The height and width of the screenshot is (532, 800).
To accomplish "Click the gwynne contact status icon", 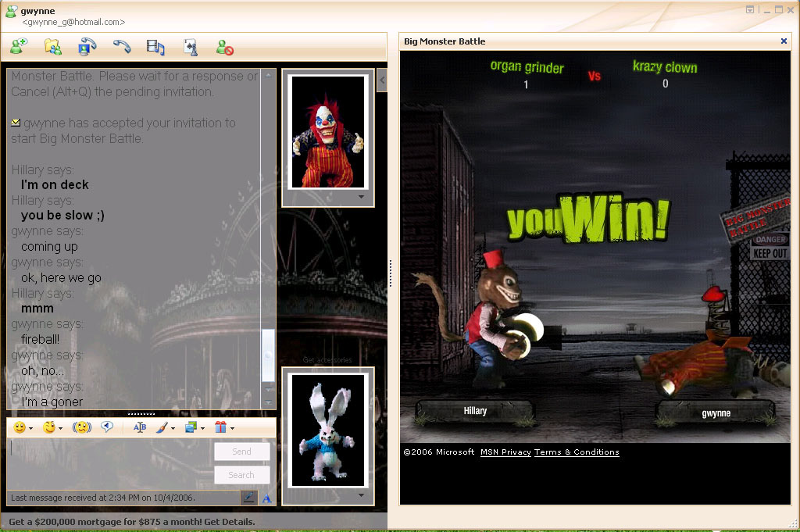I will click(x=11, y=12).
